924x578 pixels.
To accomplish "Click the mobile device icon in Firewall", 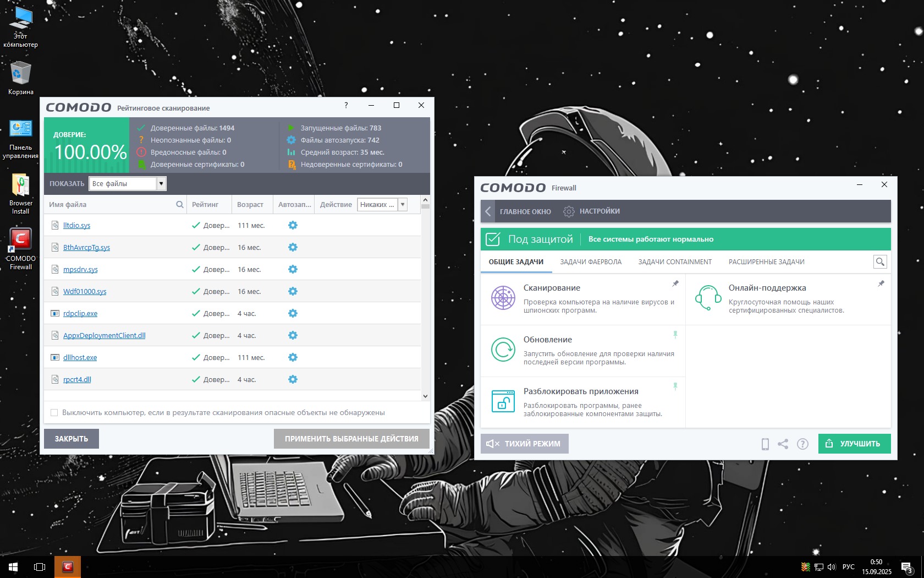I will pyautogui.click(x=765, y=444).
